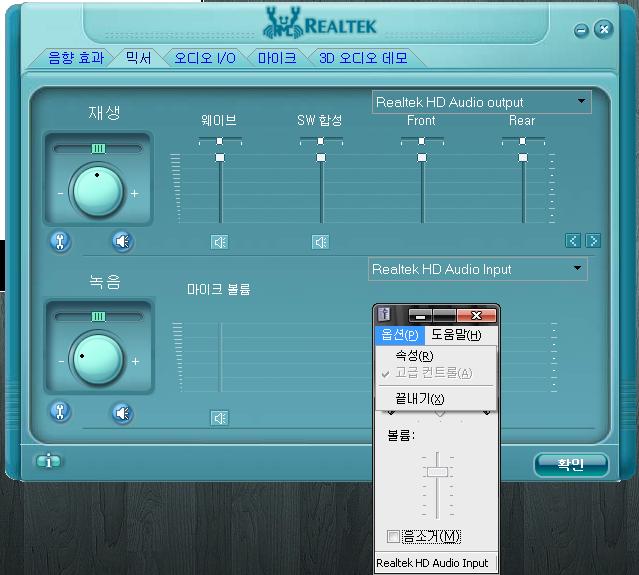
Task: Click the playback balance slider under 재생
Action: point(98,148)
